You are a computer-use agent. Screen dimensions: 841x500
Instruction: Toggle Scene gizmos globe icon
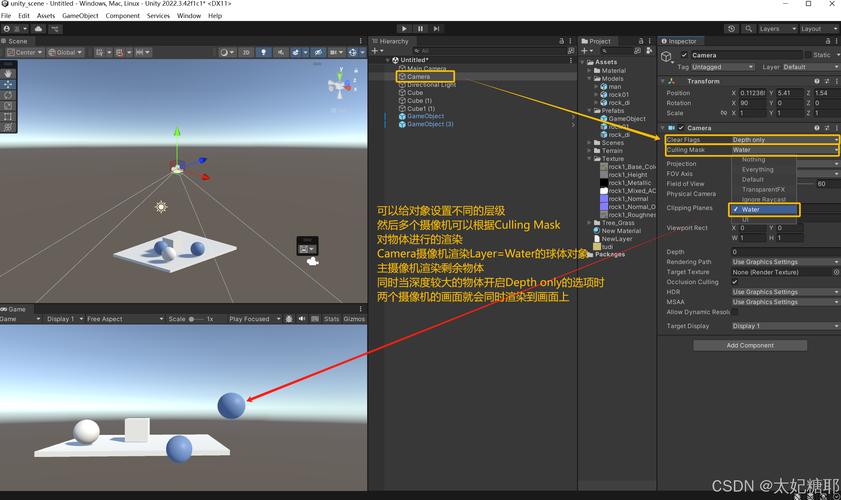coord(352,52)
